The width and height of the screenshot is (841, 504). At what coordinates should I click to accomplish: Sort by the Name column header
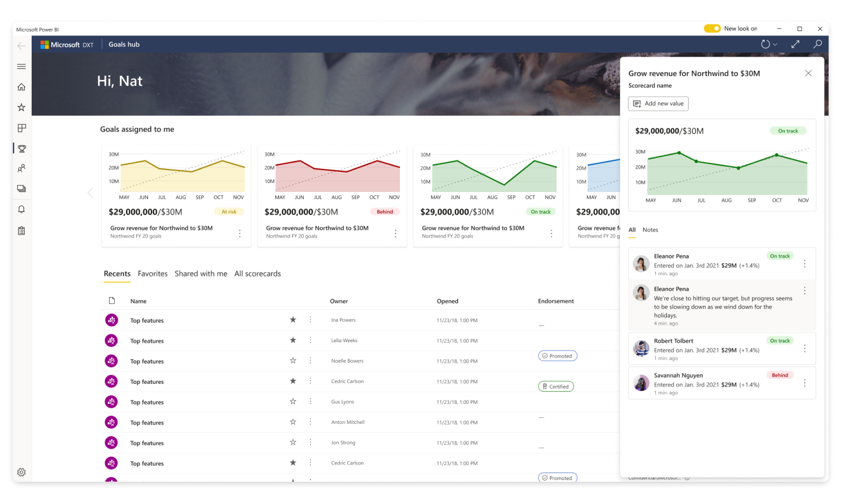(138, 302)
